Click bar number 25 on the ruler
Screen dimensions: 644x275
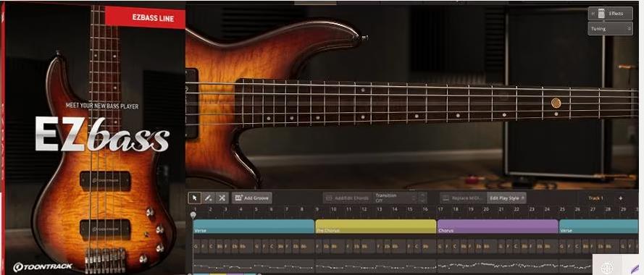pyautogui.click(x=562, y=209)
